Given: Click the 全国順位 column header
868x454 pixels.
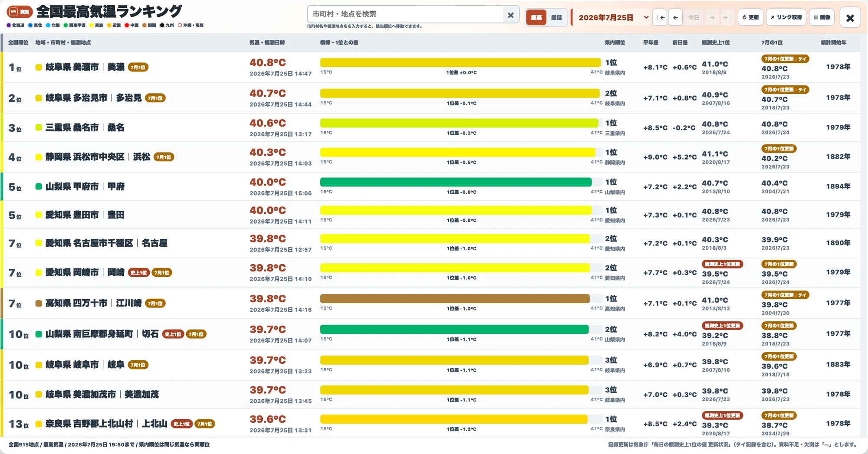Looking at the screenshot, I should [18, 42].
